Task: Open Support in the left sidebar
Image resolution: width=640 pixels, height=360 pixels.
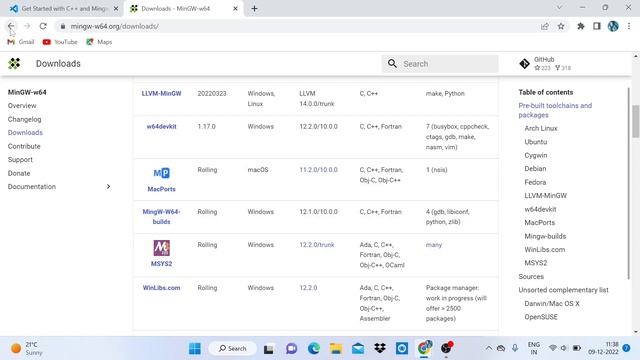Action: 20,160
